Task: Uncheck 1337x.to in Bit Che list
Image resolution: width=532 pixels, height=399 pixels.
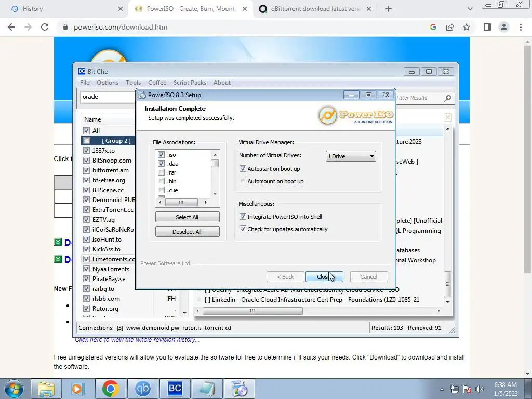Action: coord(87,150)
